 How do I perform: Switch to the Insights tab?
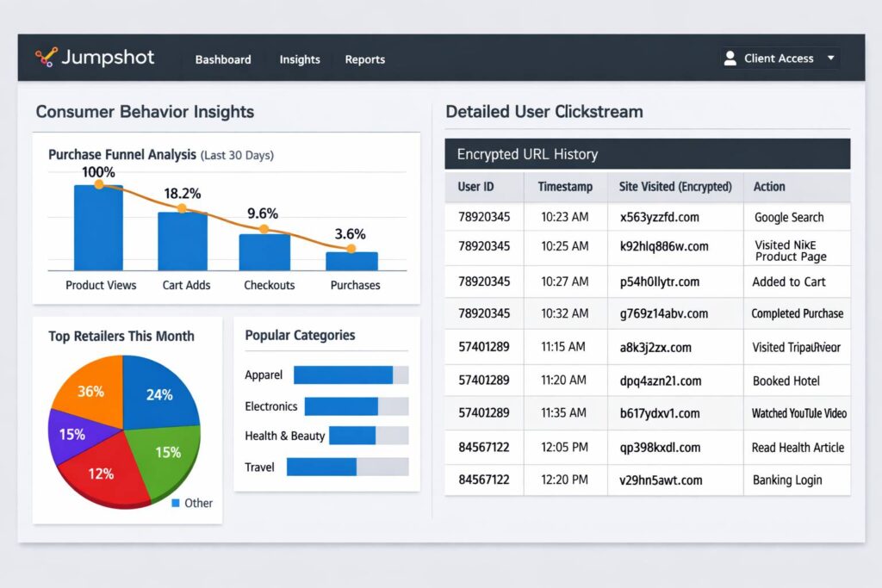coord(300,59)
